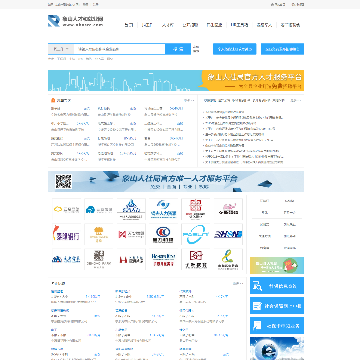Image resolution: width=360 pixels, height=360 pixels.
Task: Open the skyline banner with the orange slogan
Action: point(176,80)
